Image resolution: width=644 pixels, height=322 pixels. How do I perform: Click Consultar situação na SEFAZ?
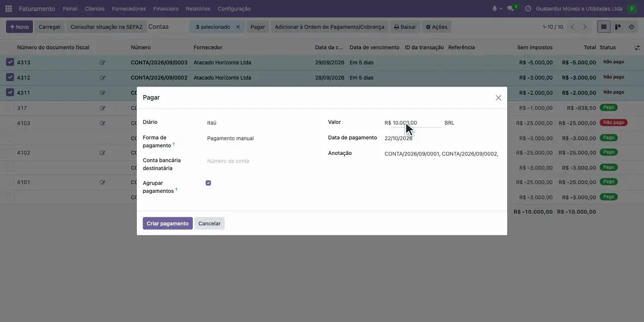pyautogui.click(x=106, y=27)
